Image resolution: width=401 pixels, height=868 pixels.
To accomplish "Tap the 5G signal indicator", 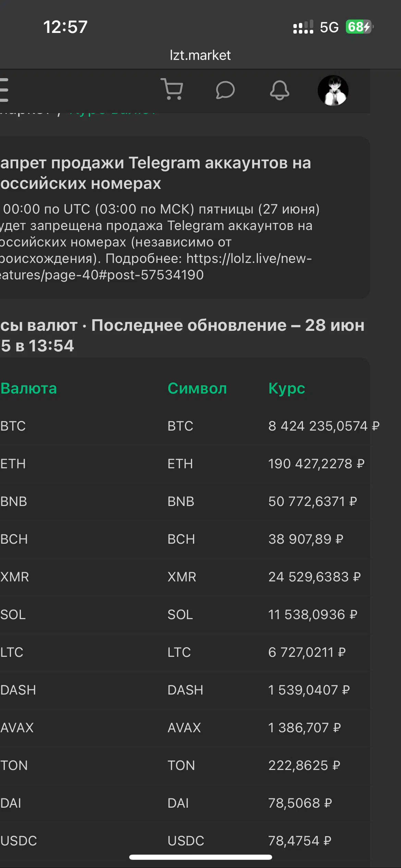I will pos(329,27).
